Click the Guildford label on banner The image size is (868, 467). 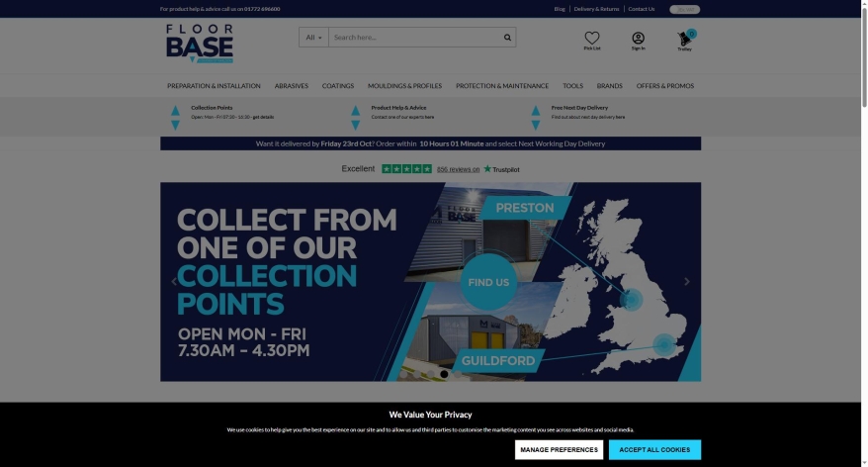coord(498,361)
